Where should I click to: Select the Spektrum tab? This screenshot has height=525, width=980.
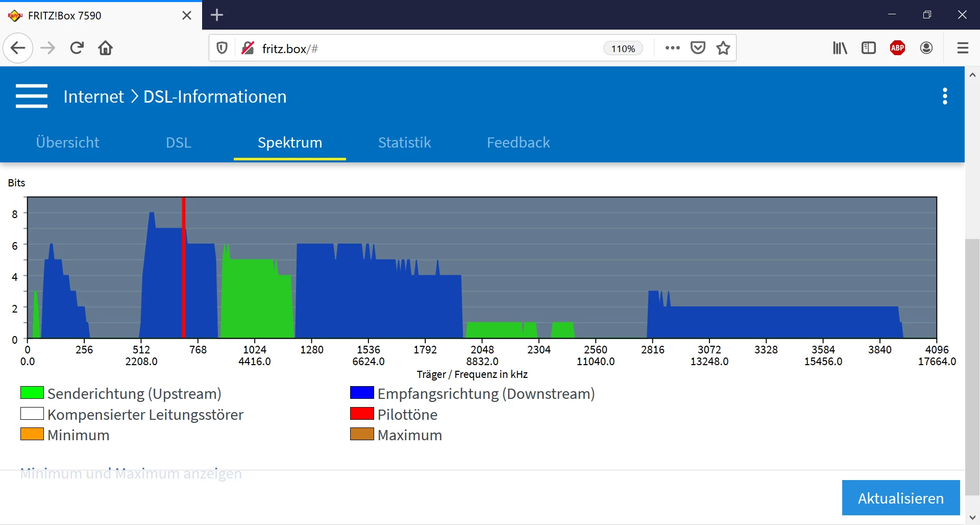pos(290,142)
